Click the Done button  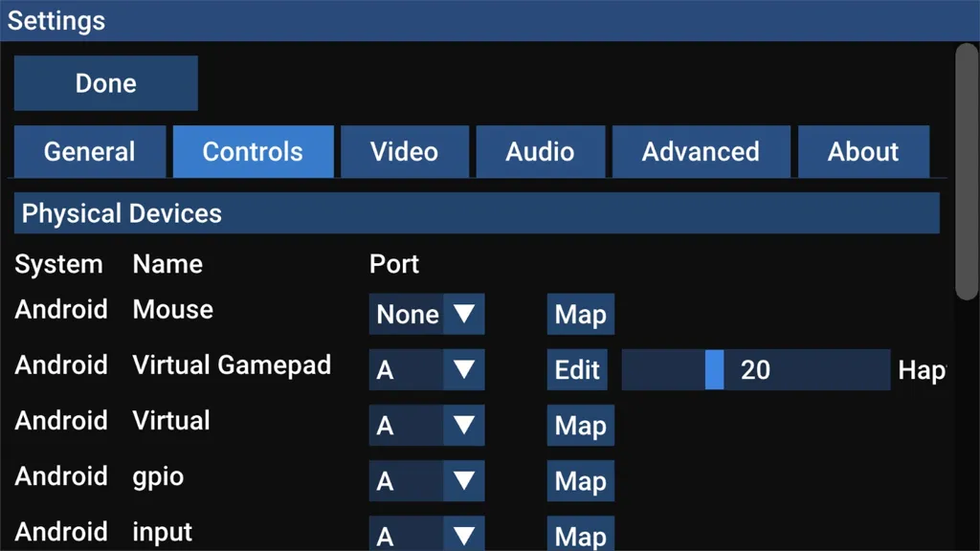coord(105,83)
